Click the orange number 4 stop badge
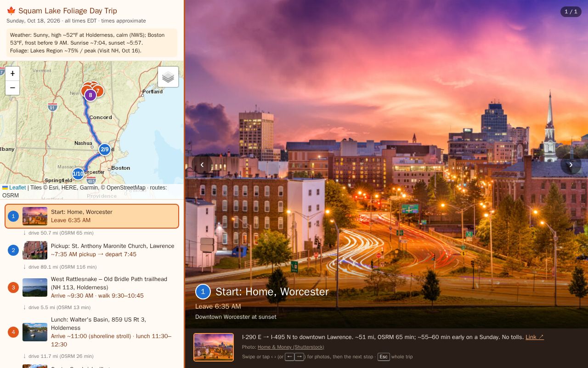Image resolution: width=588 pixels, height=368 pixels. (x=13, y=332)
